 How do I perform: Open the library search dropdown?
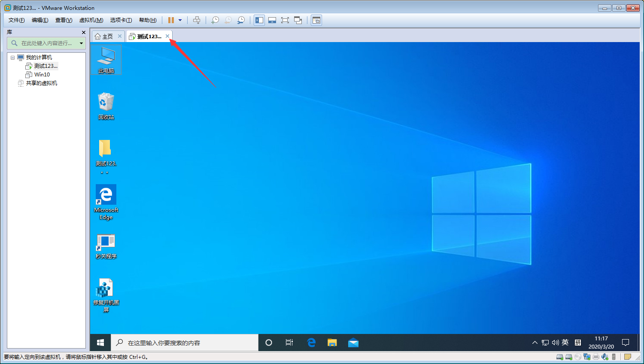[82, 43]
